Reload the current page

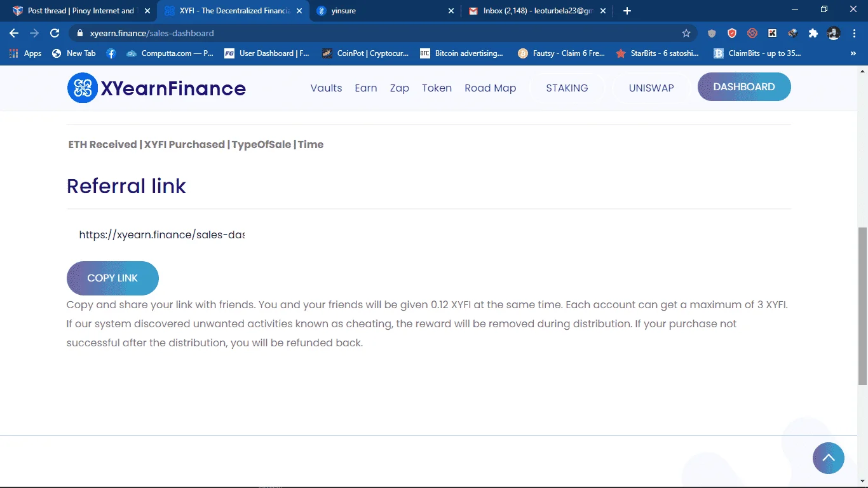click(55, 33)
